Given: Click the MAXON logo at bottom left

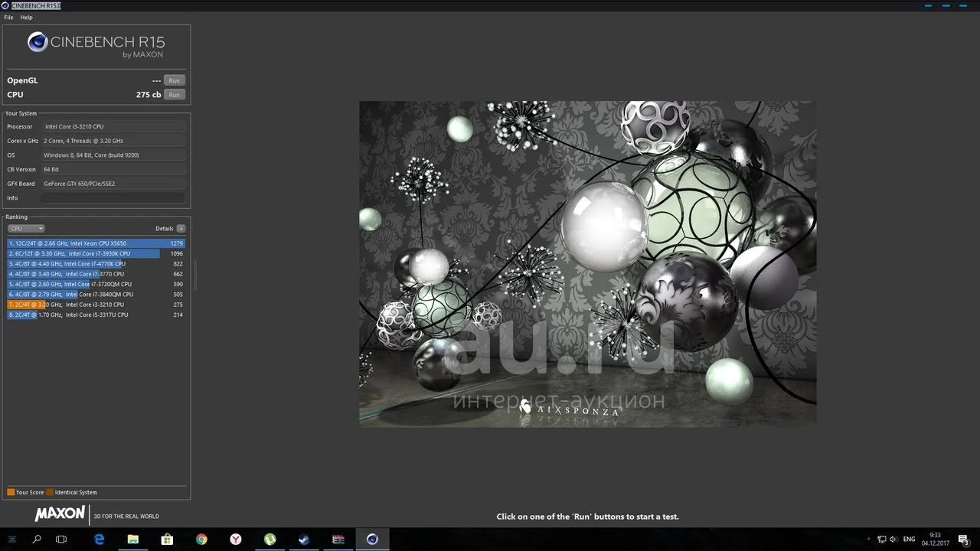Looking at the screenshot, I should [x=59, y=514].
